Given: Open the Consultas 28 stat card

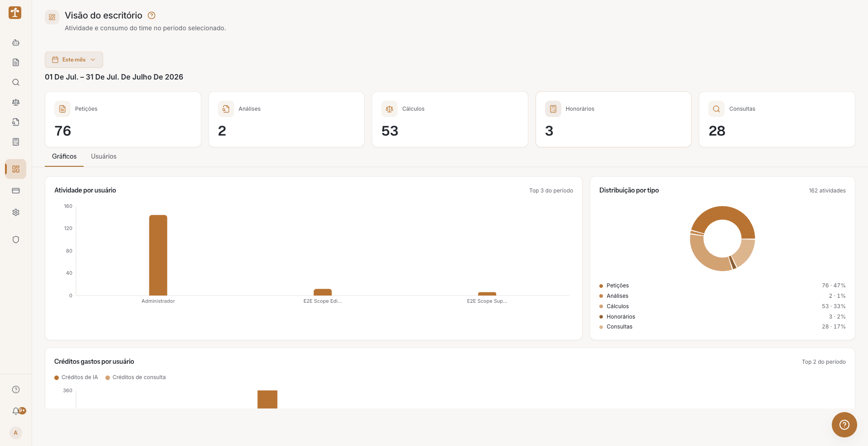Looking at the screenshot, I should click(x=777, y=119).
